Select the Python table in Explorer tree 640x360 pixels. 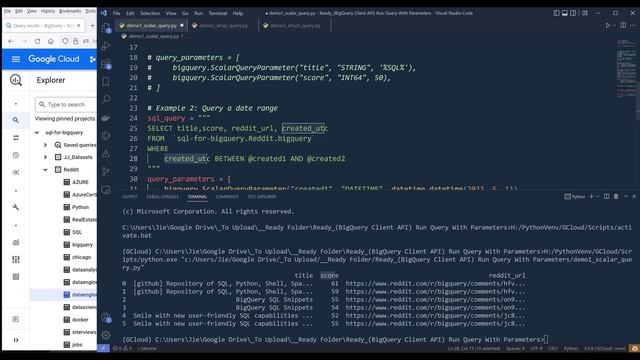(80, 207)
